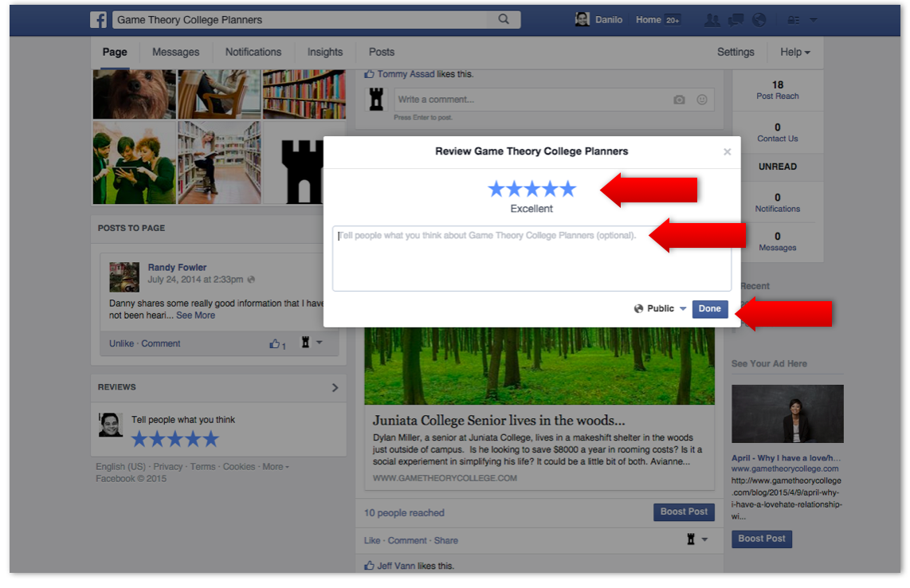Open the friend requests icon
910x588 pixels.
coord(712,20)
